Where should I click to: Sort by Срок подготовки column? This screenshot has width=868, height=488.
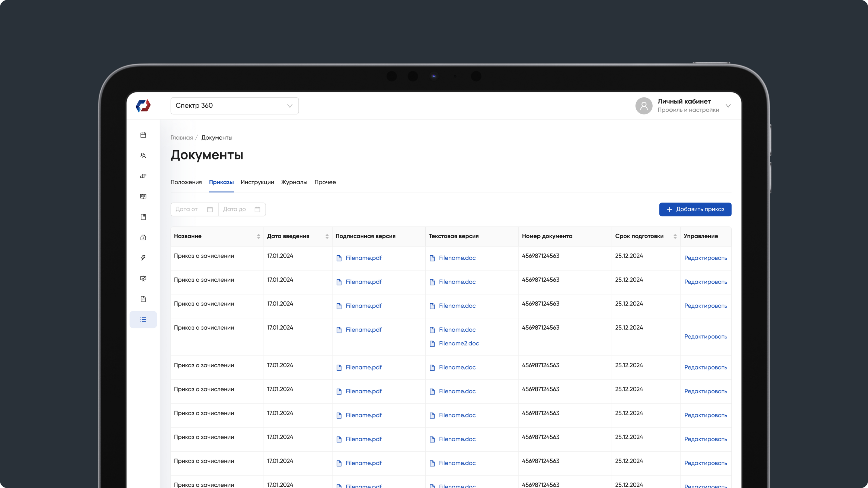pos(675,236)
